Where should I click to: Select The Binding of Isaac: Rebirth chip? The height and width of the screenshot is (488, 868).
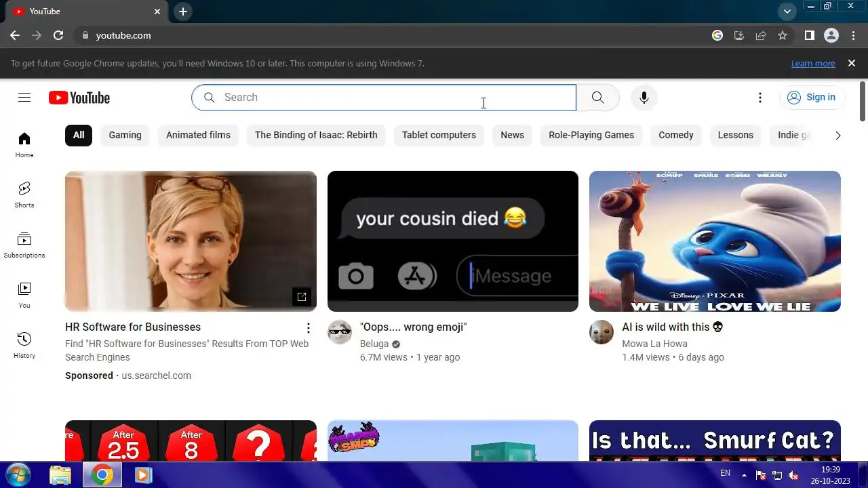coord(316,135)
